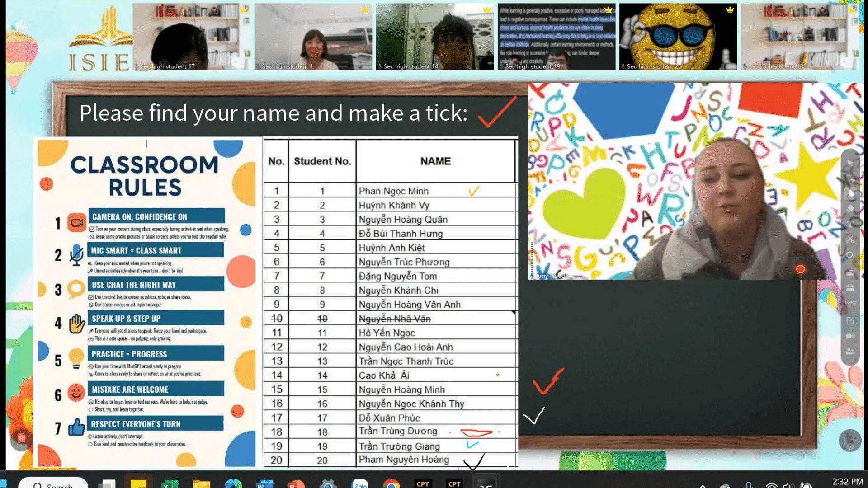Open the participants list icon
Screen dimensions: 868x488
coord(850,351)
